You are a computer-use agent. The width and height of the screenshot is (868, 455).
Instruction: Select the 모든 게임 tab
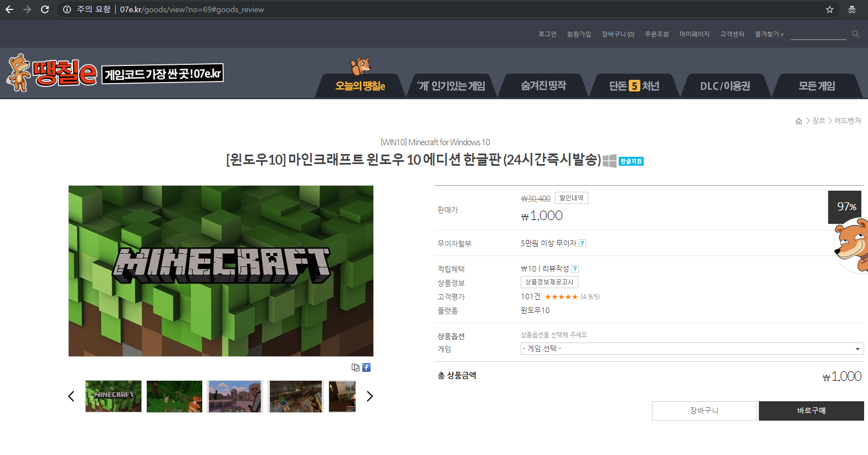click(816, 86)
